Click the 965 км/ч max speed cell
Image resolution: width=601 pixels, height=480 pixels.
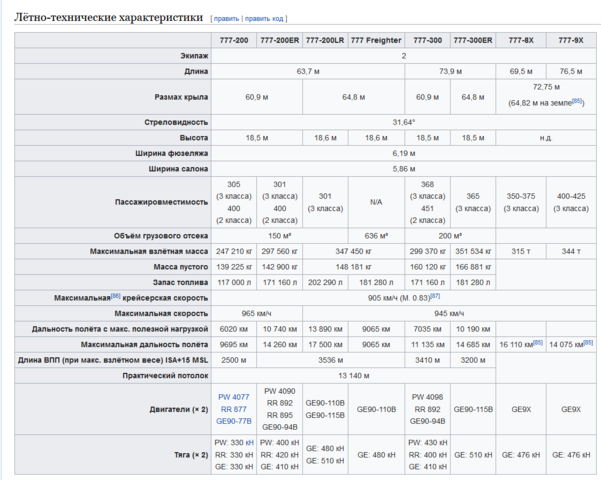pos(256,314)
